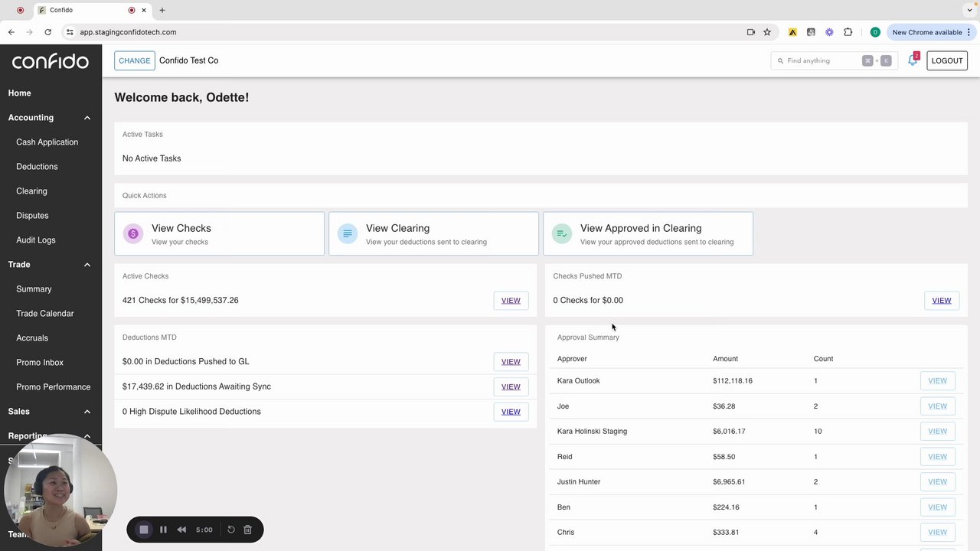980x551 pixels.
Task: Click the browser back arrow
Action: click(11, 32)
